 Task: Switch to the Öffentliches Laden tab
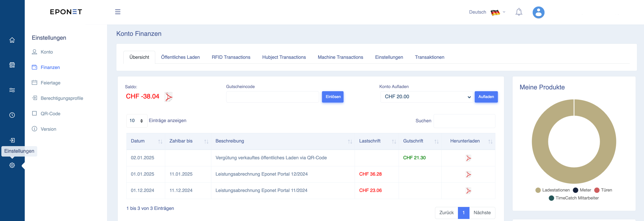tap(180, 57)
